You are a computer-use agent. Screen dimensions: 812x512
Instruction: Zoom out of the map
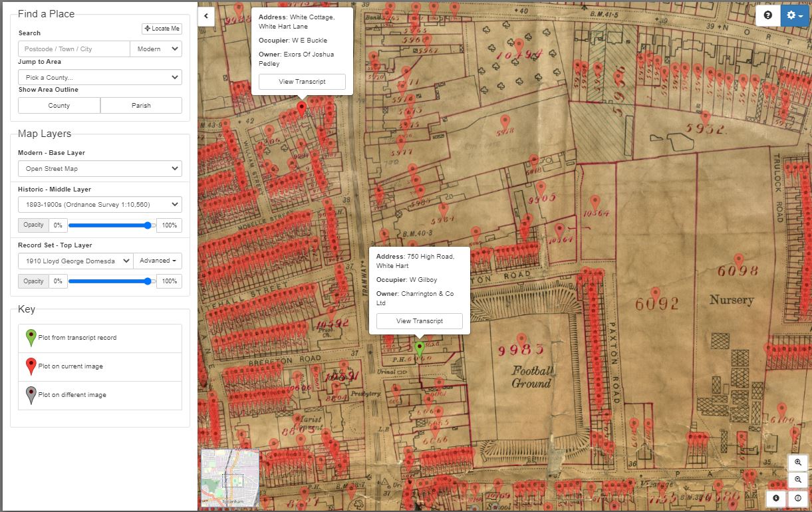point(798,479)
